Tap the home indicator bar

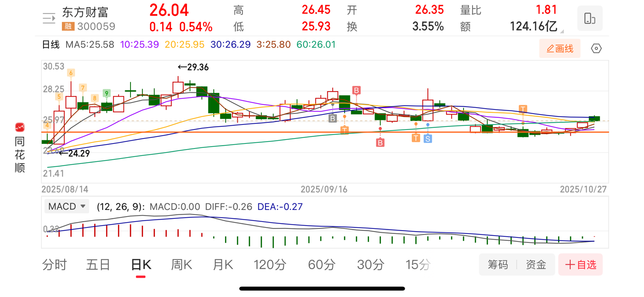click(x=322, y=288)
